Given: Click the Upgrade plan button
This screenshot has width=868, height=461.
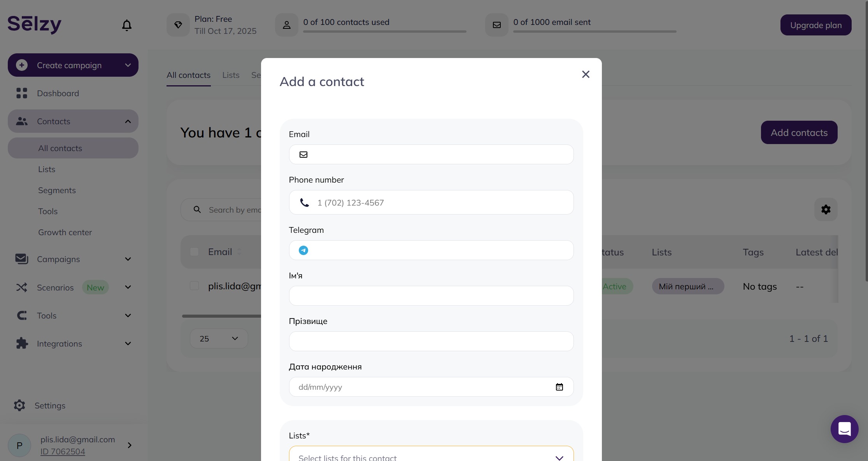Looking at the screenshot, I should 816,25.
